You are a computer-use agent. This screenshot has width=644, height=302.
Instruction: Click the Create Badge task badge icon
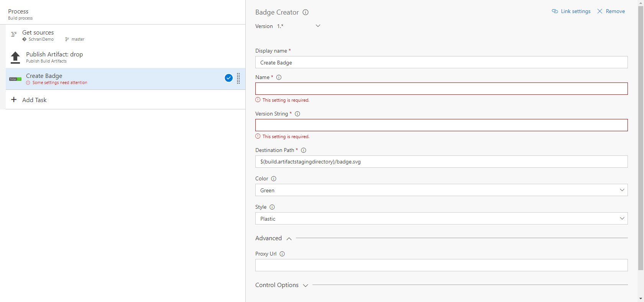[x=15, y=79]
